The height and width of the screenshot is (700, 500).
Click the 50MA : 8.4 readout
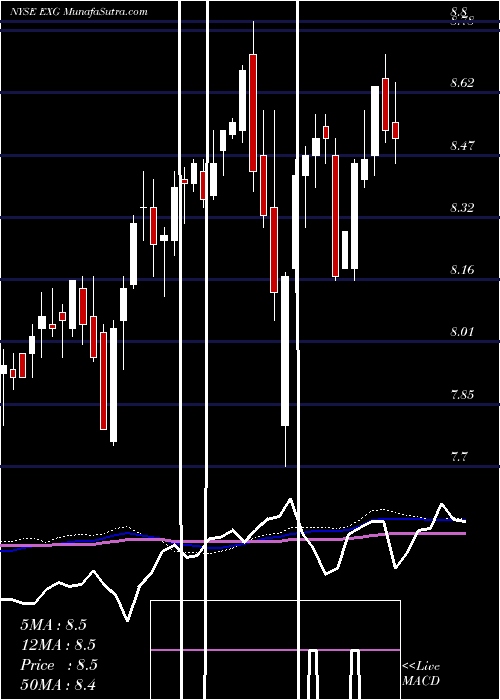(58, 684)
